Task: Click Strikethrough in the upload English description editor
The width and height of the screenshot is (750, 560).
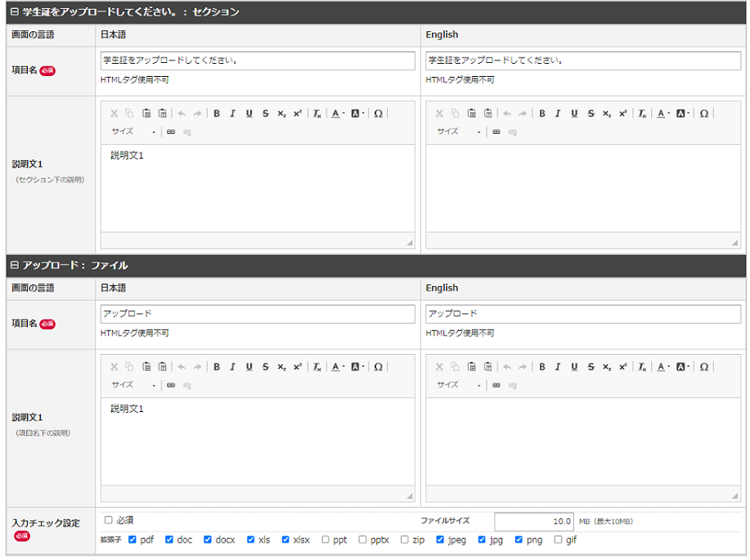Action: 591,367
